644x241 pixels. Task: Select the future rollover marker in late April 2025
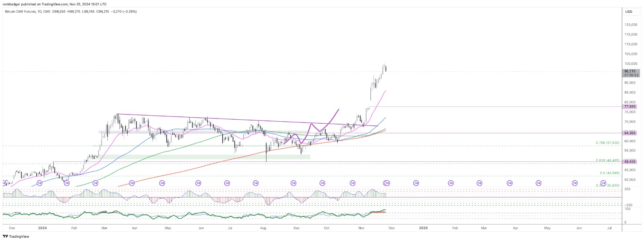point(539,183)
